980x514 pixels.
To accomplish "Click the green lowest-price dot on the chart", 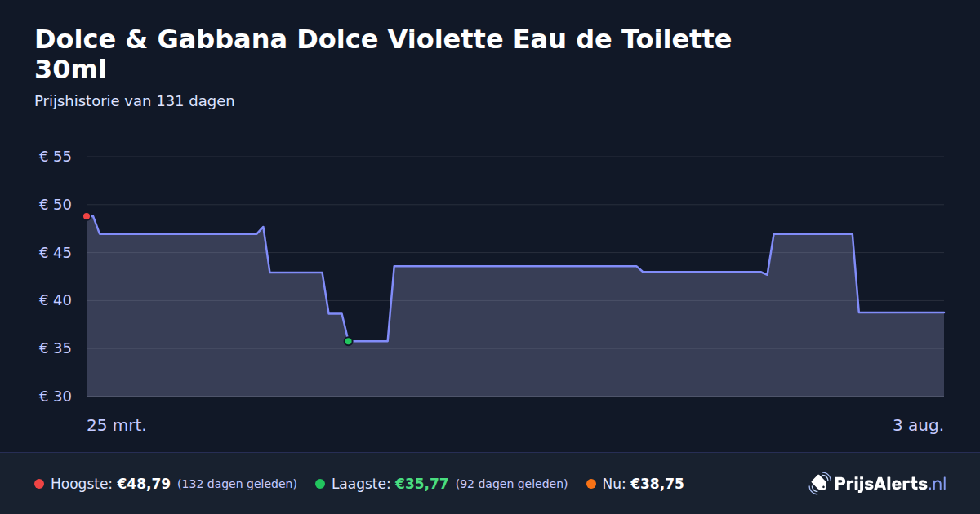I will pyautogui.click(x=348, y=341).
